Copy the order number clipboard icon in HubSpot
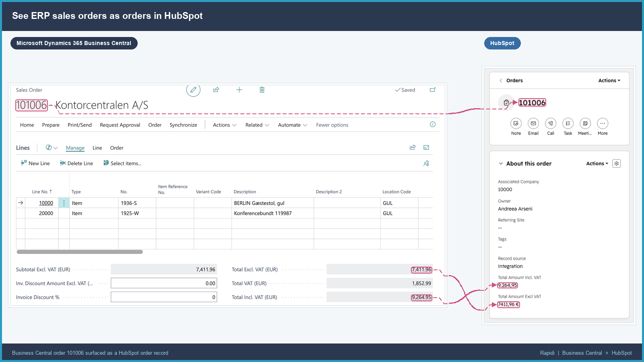644x362 pixels. [x=506, y=103]
